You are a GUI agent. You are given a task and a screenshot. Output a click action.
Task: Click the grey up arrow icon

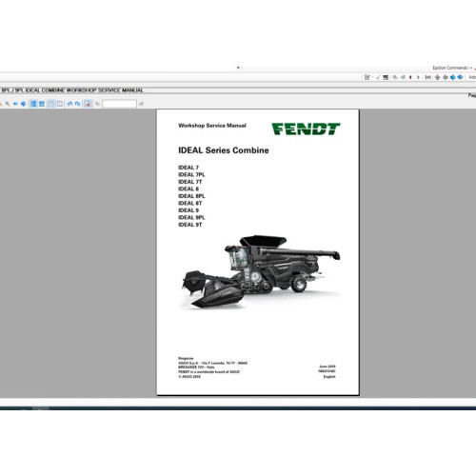(x=437, y=77)
